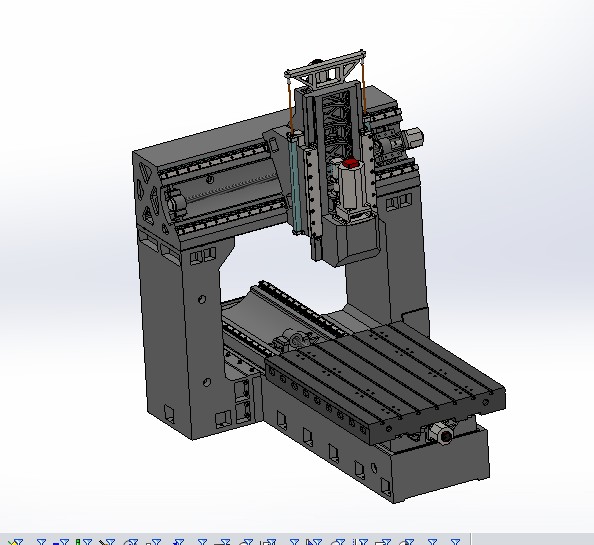The image size is (594, 545).
Task: Select the spindle head housing bottom block
Action: (x=350, y=239)
